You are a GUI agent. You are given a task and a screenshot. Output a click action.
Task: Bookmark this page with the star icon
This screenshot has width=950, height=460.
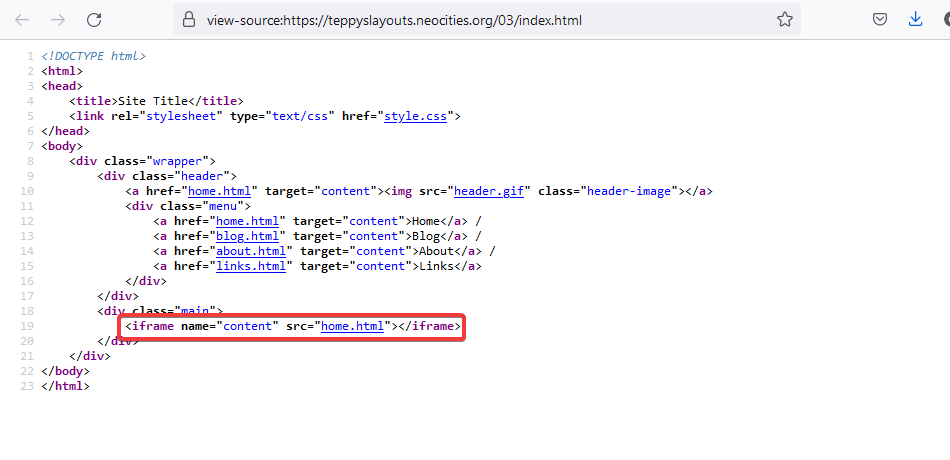pyautogui.click(x=785, y=20)
